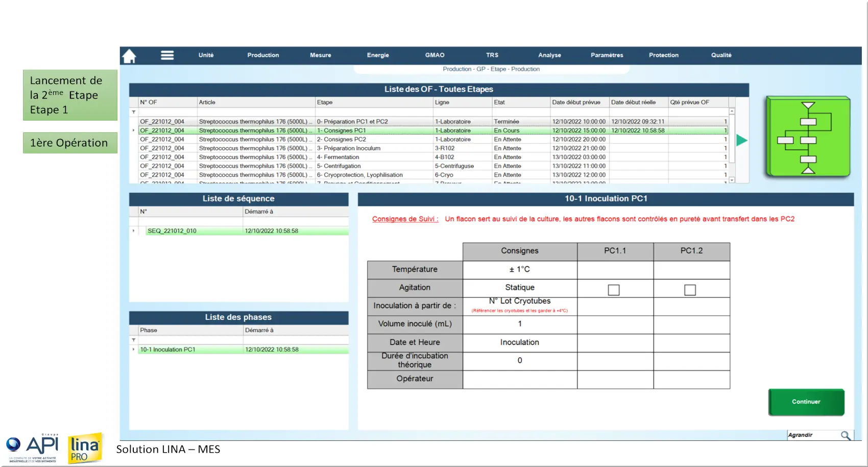Click the Agrandir magnifier icon

tap(846, 435)
